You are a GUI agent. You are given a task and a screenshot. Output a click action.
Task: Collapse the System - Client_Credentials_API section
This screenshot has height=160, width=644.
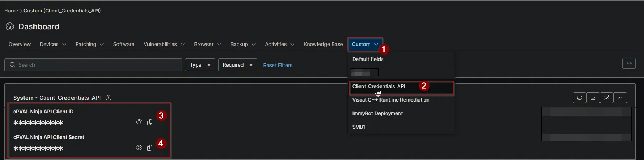click(620, 98)
